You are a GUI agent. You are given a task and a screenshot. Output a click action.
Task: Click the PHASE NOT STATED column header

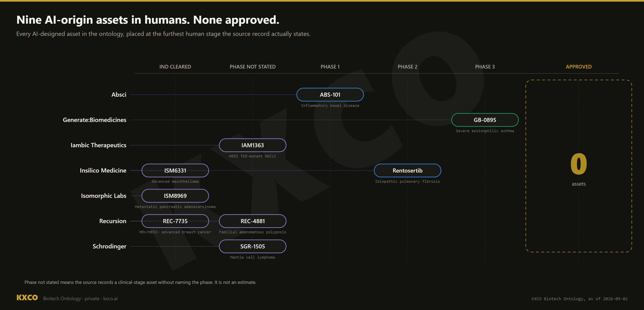[x=253, y=67]
